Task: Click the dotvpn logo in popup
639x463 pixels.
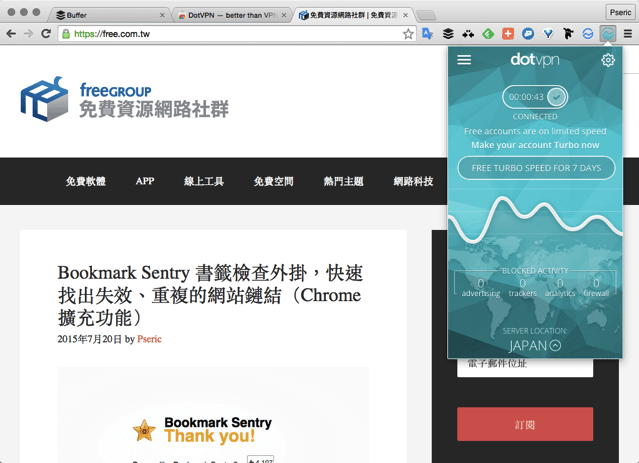Action: click(x=535, y=60)
